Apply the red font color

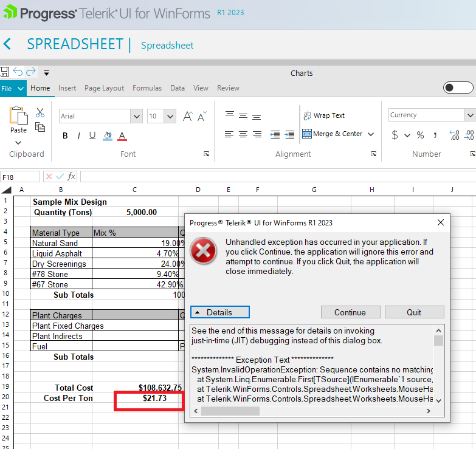pyautogui.click(x=122, y=136)
